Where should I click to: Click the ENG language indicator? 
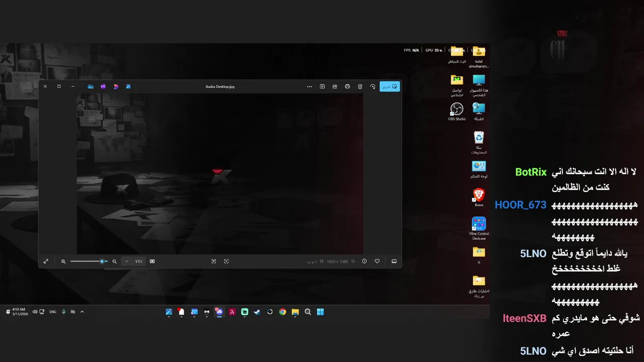52,312
